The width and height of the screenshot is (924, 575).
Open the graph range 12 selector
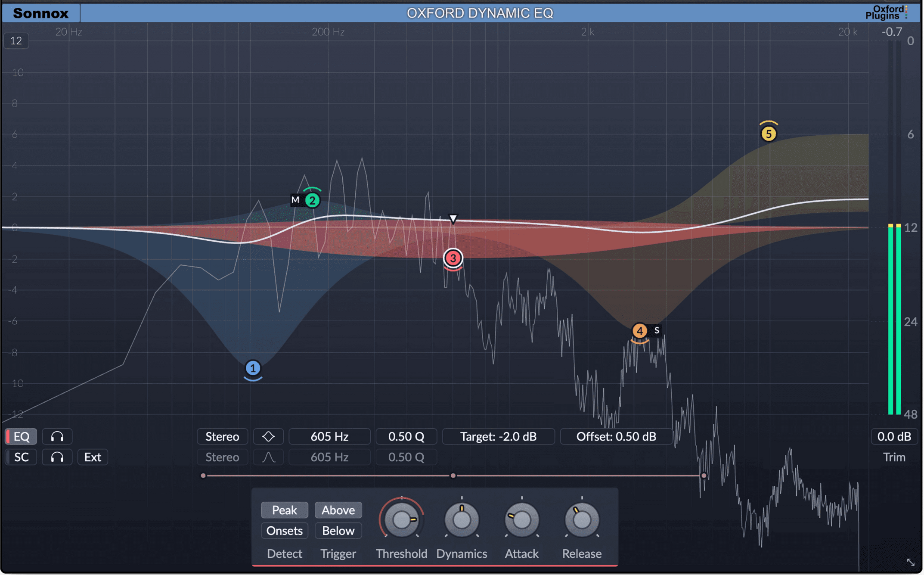pos(16,41)
